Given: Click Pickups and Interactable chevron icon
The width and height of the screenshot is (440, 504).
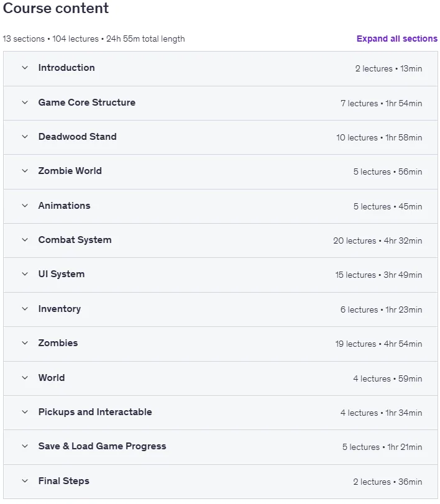Looking at the screenshot, I should 25,412.
